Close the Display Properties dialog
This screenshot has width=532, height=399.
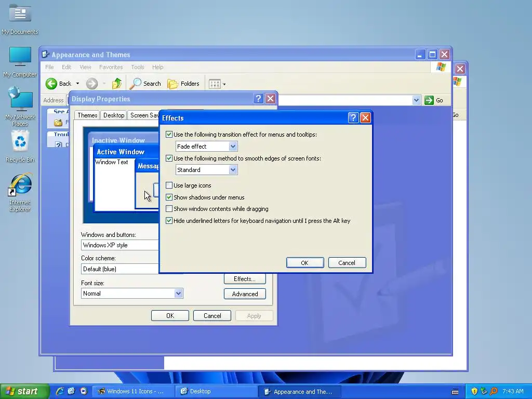270,99
